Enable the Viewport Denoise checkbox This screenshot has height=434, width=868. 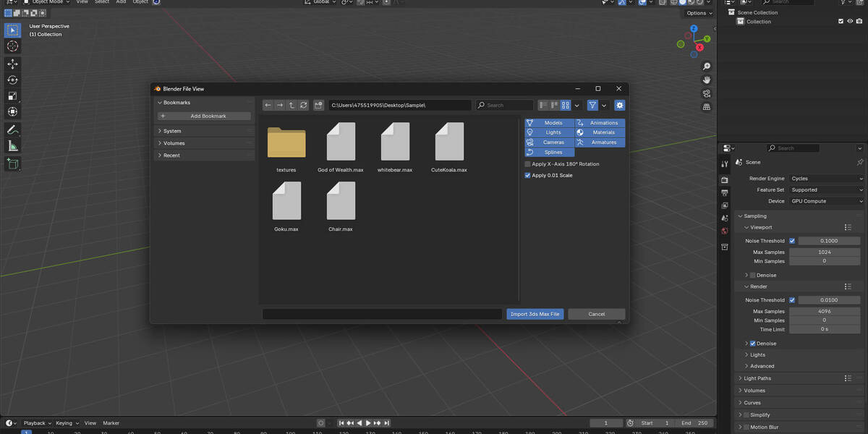[x=753, y=275]
